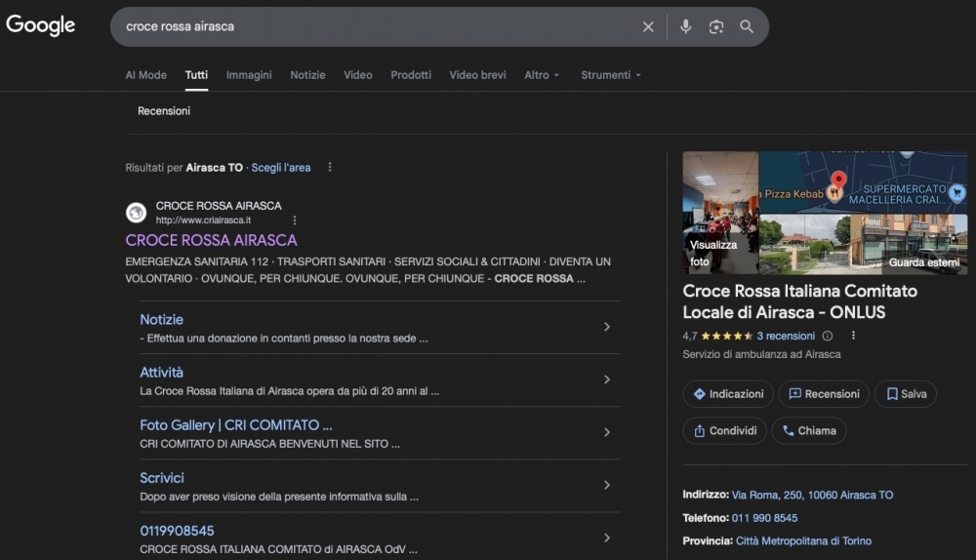Expand the Altro dropdown menu
976x560 pixels.
coord(542,75)
